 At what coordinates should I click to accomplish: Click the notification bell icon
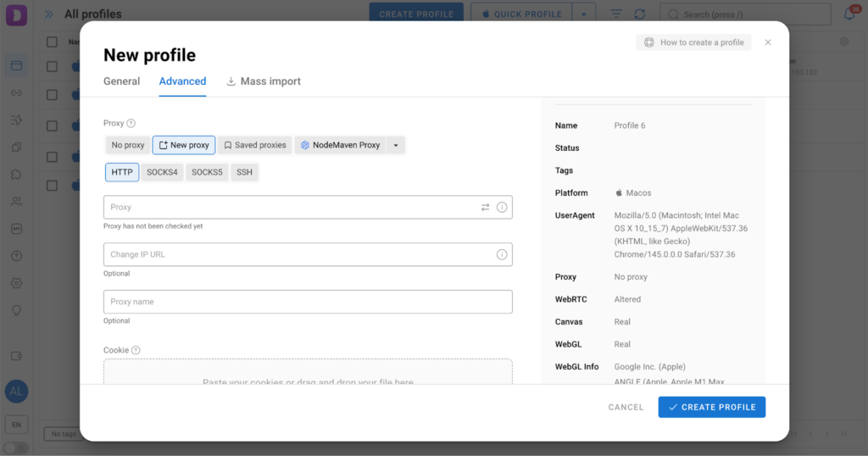849,14
